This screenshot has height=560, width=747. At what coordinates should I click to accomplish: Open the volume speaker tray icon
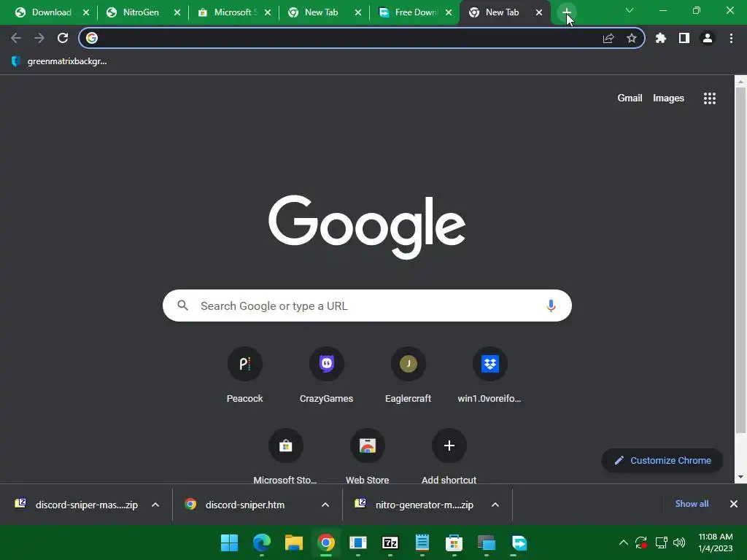tap(679, 542)
